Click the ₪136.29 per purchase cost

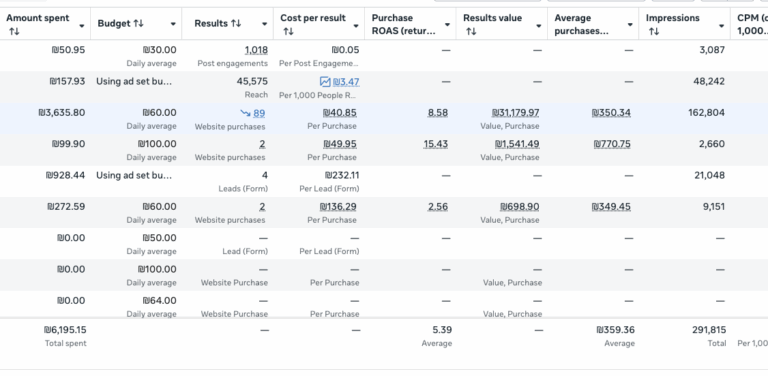338,207
